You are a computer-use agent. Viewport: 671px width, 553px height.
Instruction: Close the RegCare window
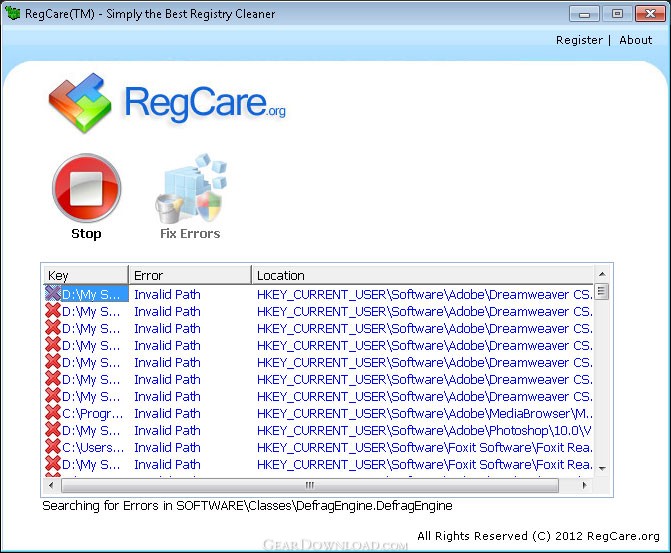pyautogui.click(x=650, y=14)
